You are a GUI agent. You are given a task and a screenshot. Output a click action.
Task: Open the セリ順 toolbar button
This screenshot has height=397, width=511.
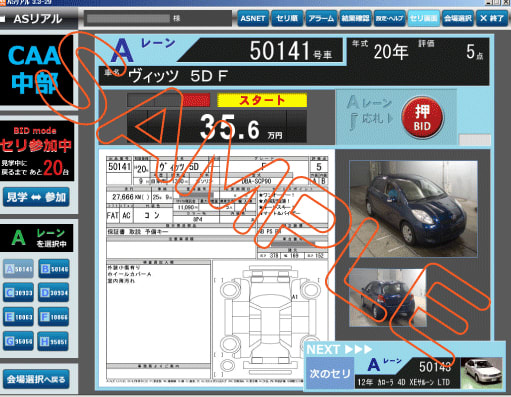click(287, 18)
